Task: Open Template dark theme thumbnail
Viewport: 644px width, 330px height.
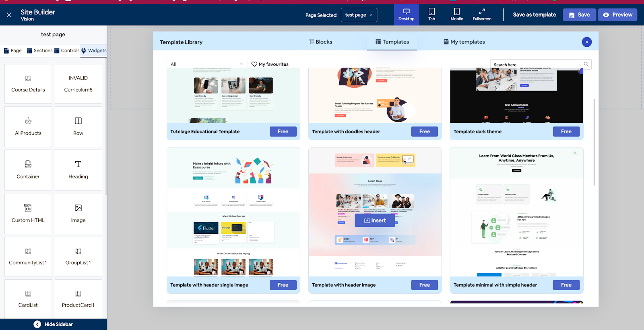Action: [517, 96]
